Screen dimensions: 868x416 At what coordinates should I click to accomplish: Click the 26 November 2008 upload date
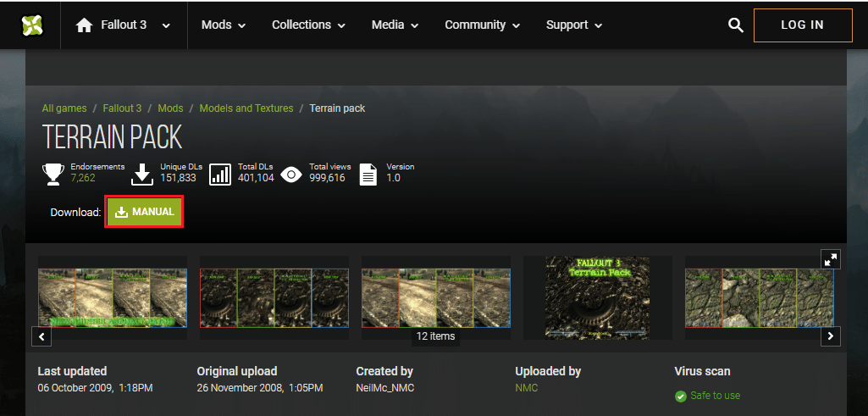[x=260, y=388]
